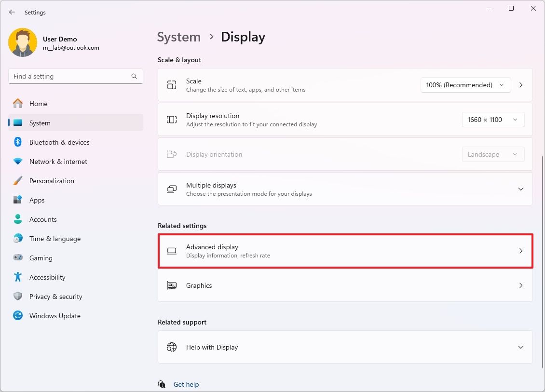
Task: Click the Get help link
Action: click(x=186, y=384)
